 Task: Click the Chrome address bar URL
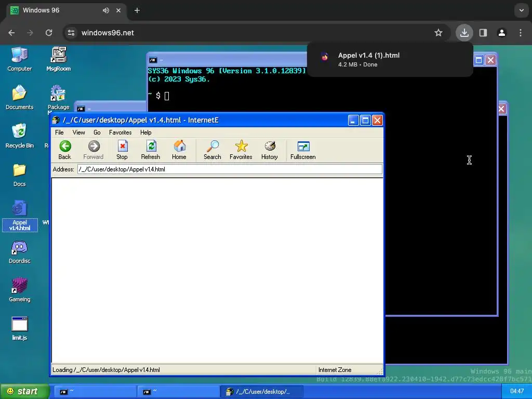(108, 33)
